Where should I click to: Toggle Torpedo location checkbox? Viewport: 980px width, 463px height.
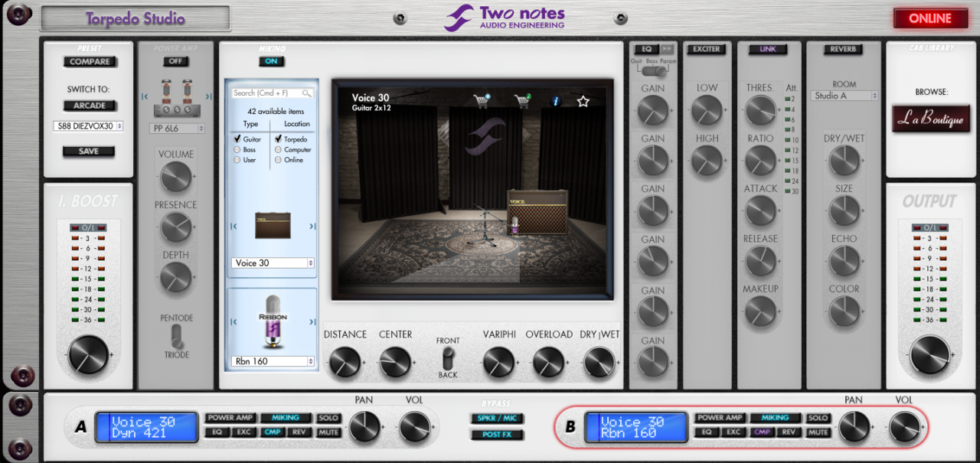tap(278, 139)
